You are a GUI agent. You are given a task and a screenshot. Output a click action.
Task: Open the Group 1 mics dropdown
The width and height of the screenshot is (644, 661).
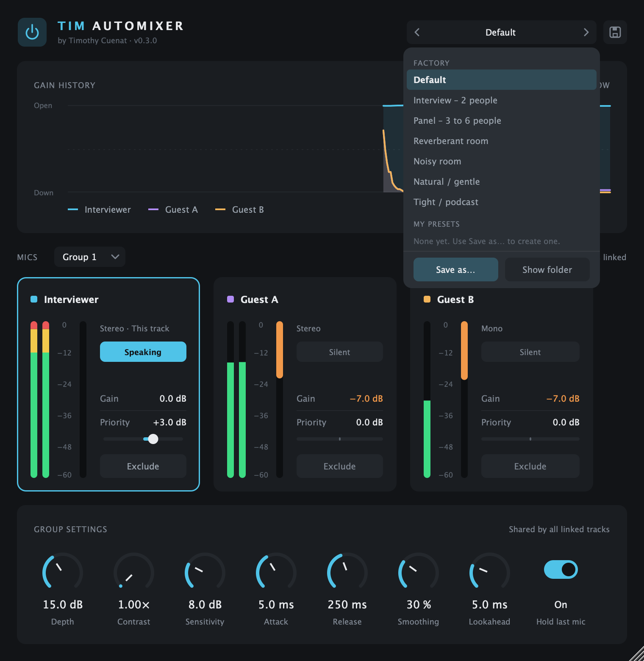pyautogui.click(x=90, y=257)
